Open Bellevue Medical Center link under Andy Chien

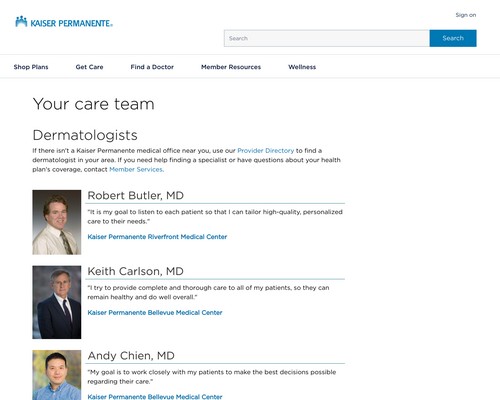click(x=155, y=397)
